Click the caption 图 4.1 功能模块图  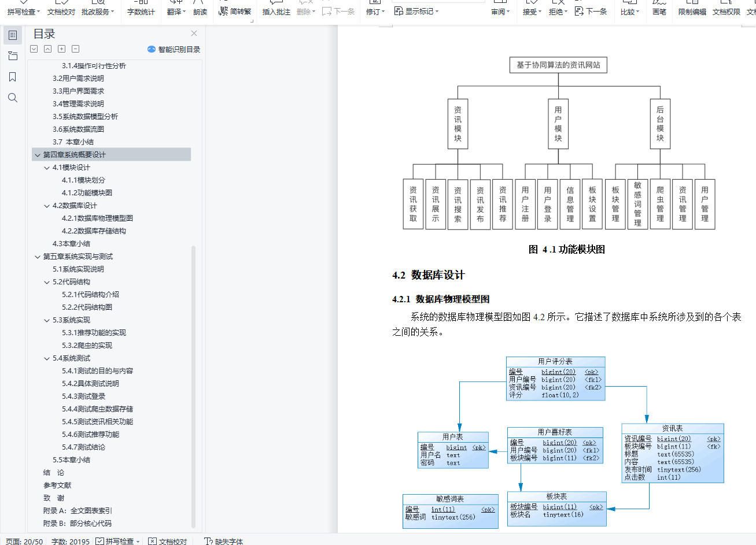[x=567, y=250]
